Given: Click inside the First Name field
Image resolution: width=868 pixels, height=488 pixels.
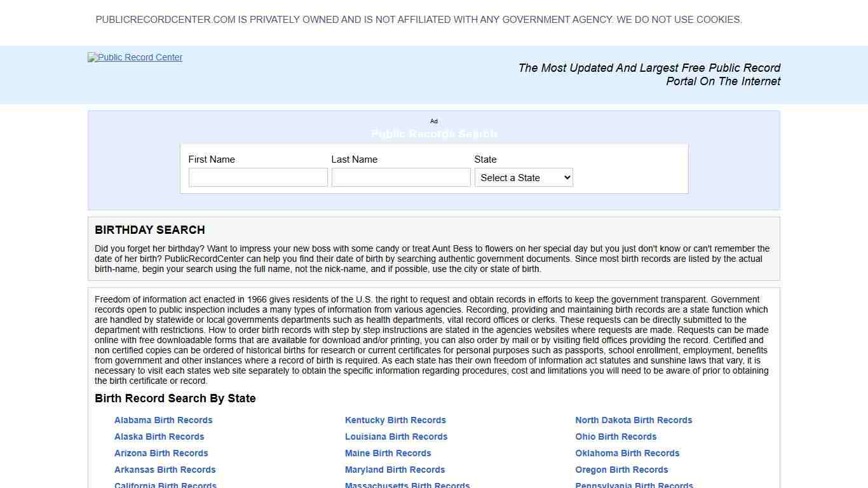Looking at the screenshot, I should coord(257,177).
